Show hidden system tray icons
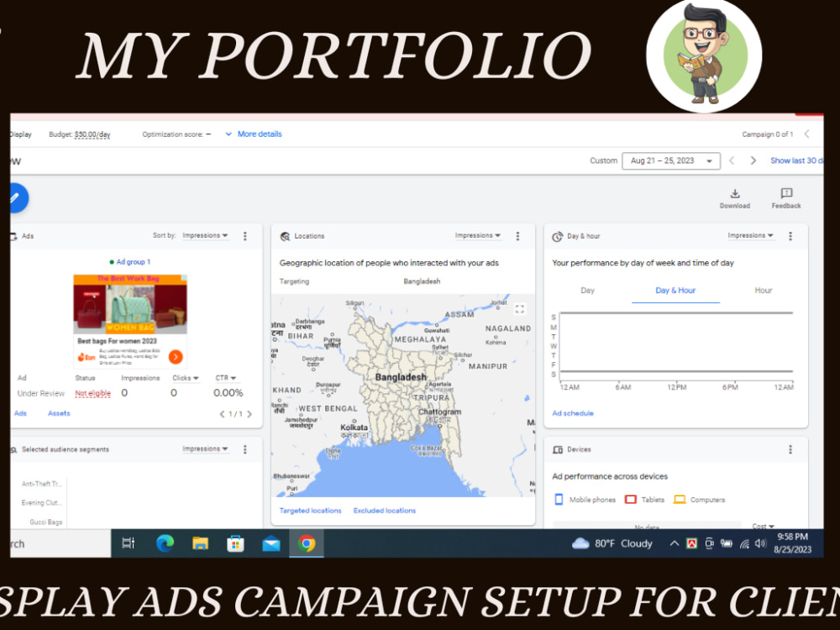 pos(674,543)
